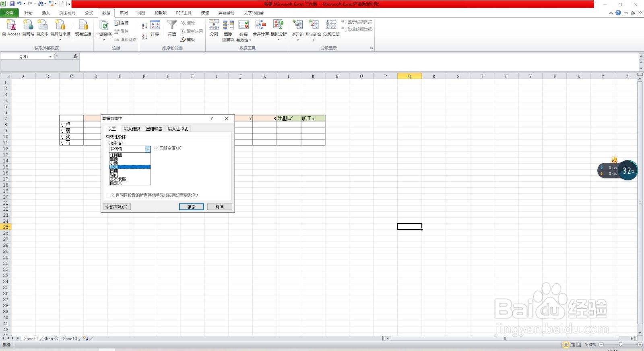This screenshot has width=644, height=351.
Task: Switch to the IME Mode (输入法模式) dialog tab
Action: pos(178,129)
